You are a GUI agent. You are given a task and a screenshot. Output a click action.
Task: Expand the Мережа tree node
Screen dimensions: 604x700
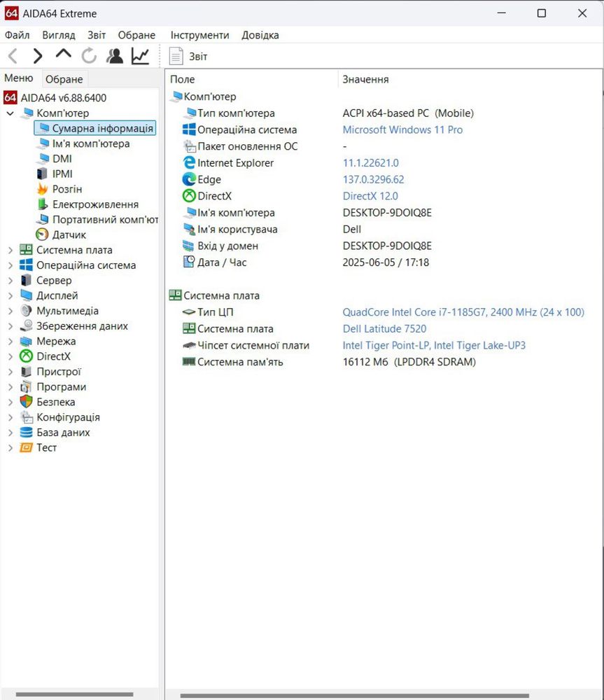click(10, 342)
